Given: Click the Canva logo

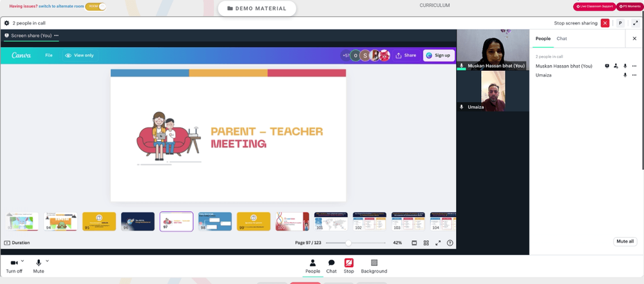Looking at the screenshot, I should (x=21, y=55).
